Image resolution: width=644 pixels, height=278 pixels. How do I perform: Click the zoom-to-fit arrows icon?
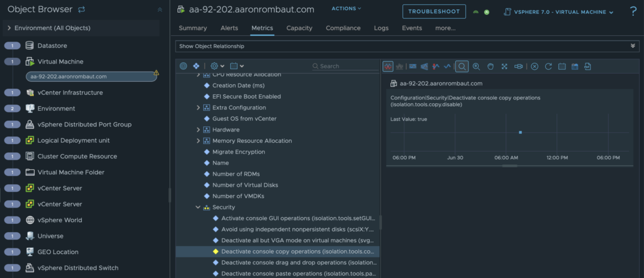pos(504,66)
